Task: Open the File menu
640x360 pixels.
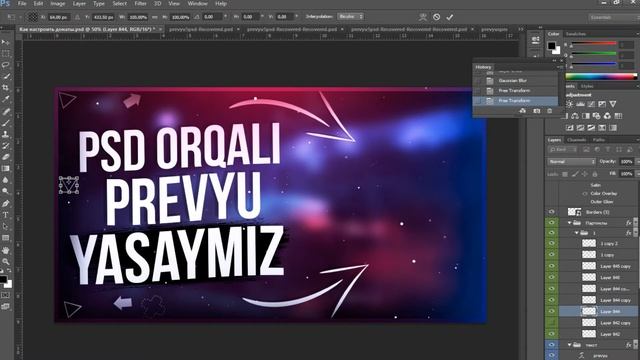Action: pyautogui.click(x=22, y=3)
